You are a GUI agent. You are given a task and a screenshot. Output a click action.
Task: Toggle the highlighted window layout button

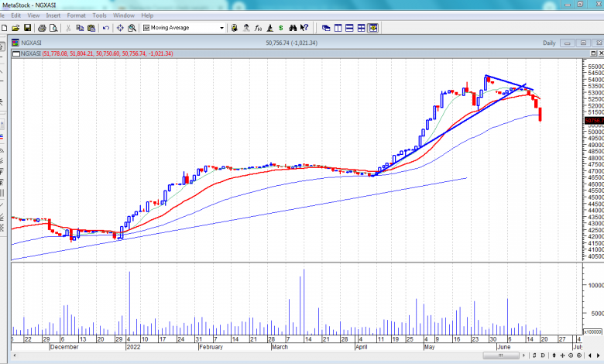click(x=372, y=28)
